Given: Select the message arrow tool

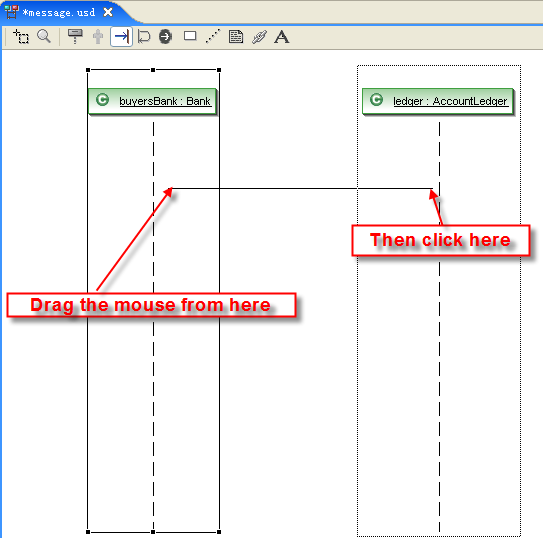Looking at the screenshot, I should point(121,36).
